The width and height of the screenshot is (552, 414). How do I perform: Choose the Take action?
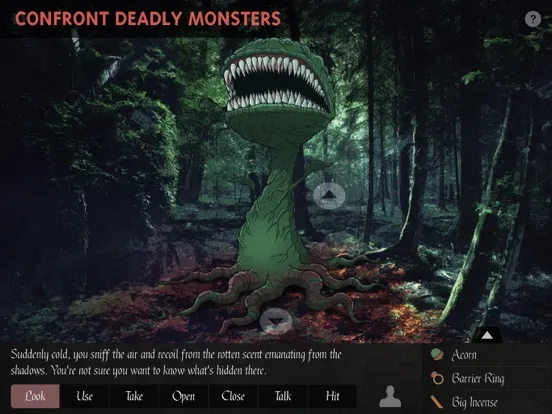pyautogui.click(x=134, y=396)
